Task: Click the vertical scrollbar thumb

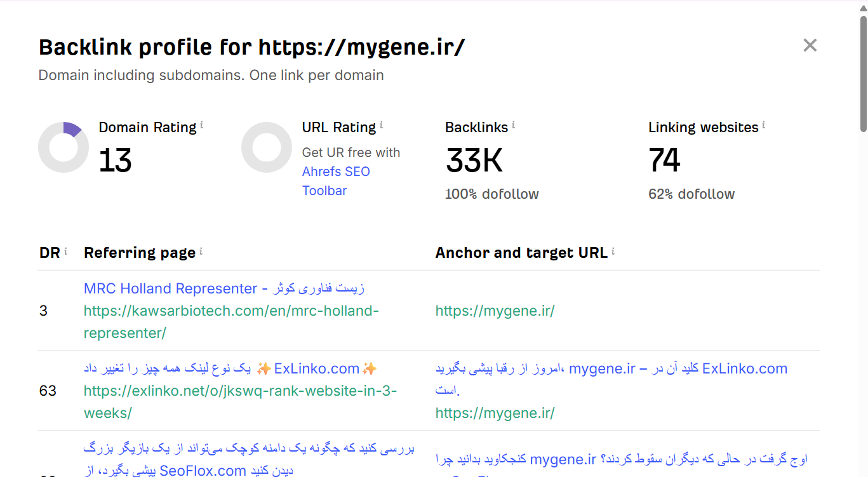Action: (x=864, y=73)
